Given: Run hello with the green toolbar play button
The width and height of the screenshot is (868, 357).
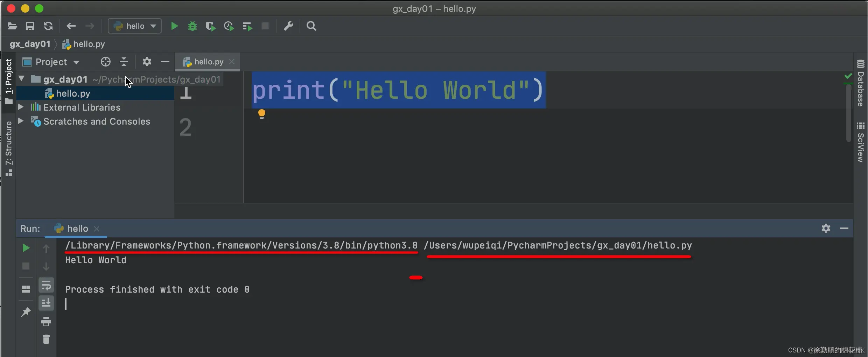Looking at the screenshot, I should (x=174, y=26).
